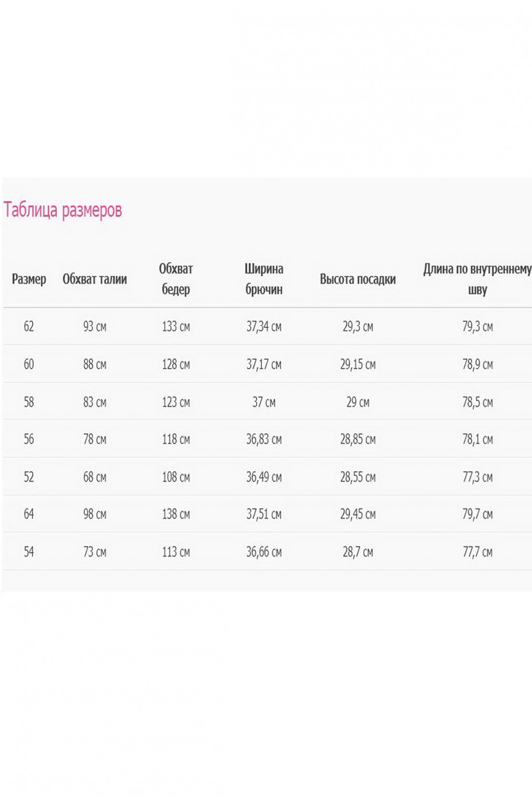Click the size 52 cell
Viewport: 532px width, 798px height.
pos(29,477)
